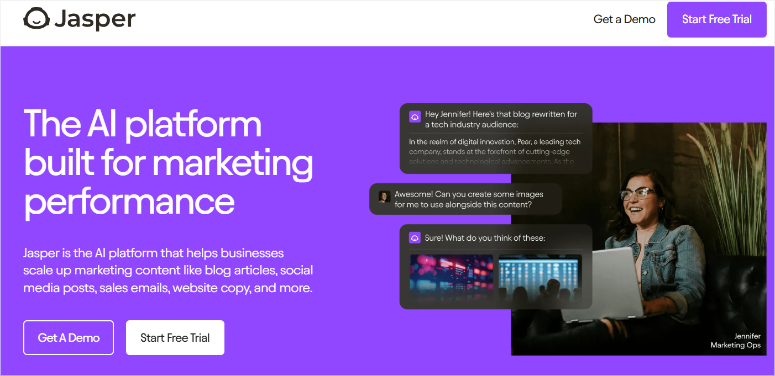Click the header Start Free Trial button

(717, 19)
